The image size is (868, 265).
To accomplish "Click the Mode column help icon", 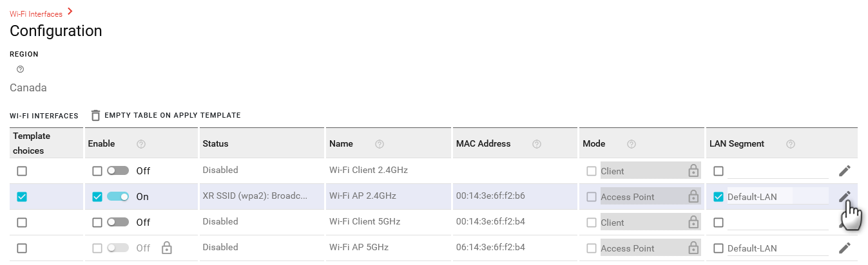I will pyautogui.click(x=632, y=144).
